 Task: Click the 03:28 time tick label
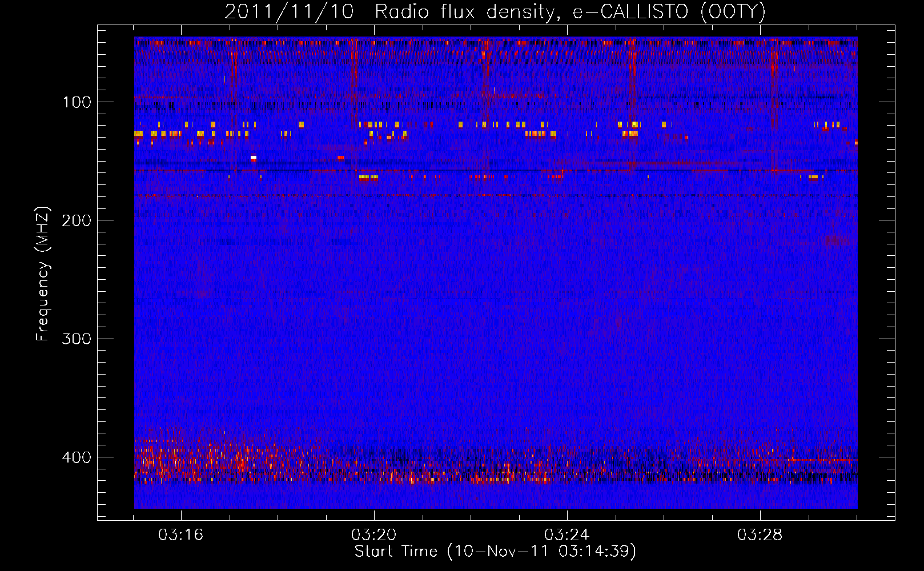(760, 535)
